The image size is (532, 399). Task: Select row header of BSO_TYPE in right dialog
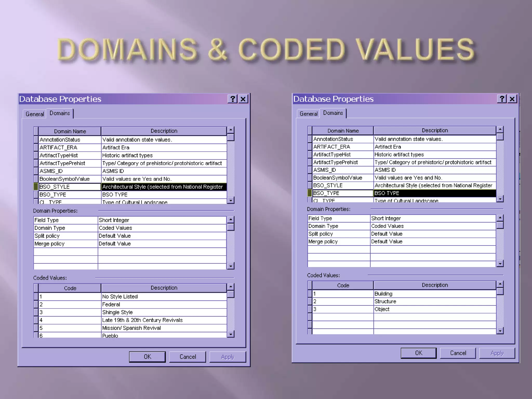[310, 193]
